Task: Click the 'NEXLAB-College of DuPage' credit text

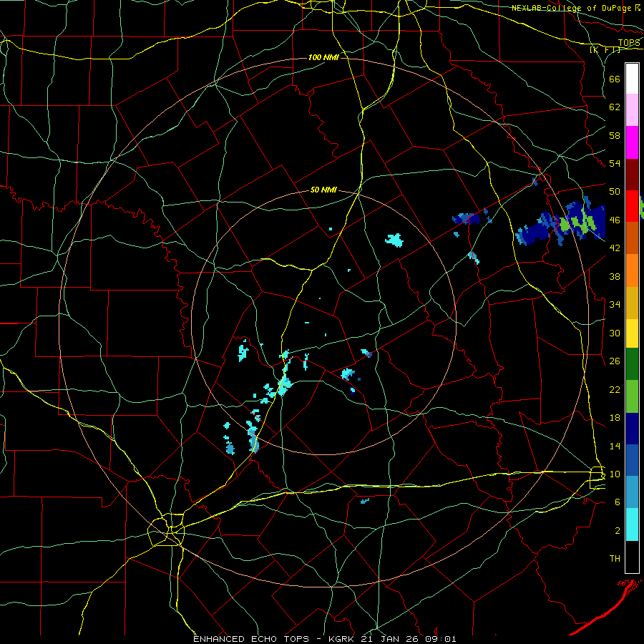Action: coord(571,8)
